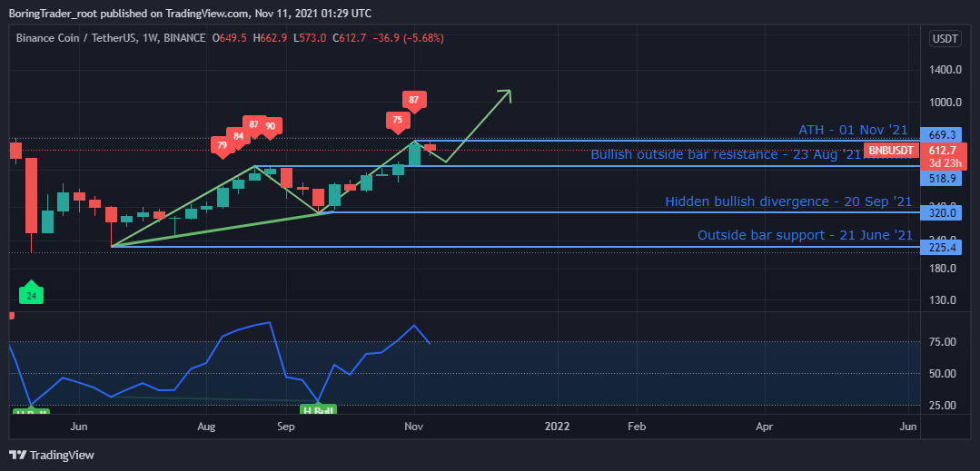Click the red 79 RSI marker
This screenshot has height=471, width=980.
pyautogui.click(x=222, y=146)
